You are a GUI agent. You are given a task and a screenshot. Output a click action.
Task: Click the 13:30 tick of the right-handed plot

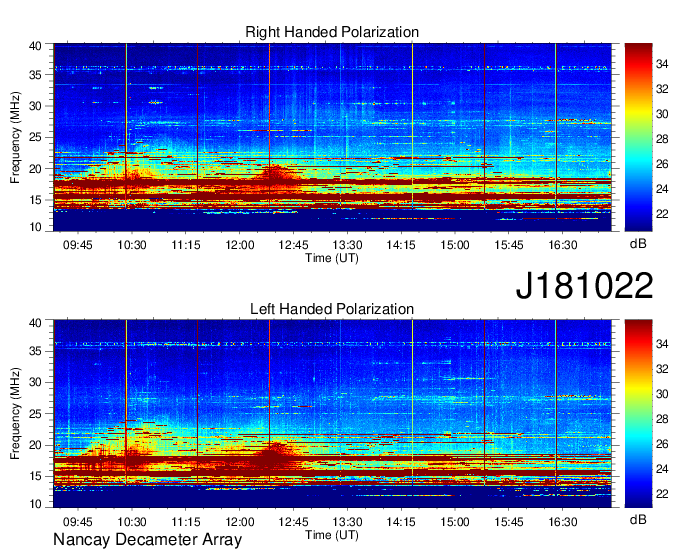click(347, 245)
